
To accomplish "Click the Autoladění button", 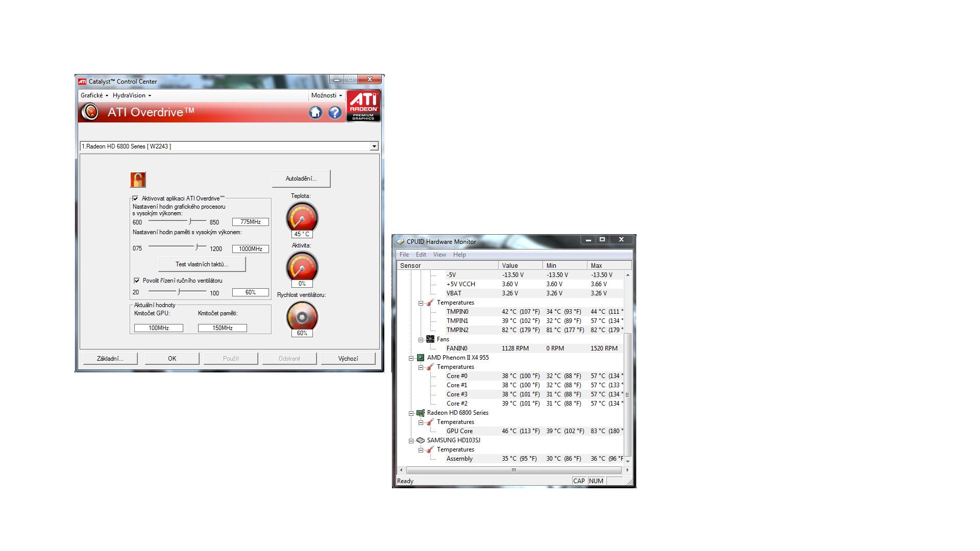I will (x=301, y=179).
